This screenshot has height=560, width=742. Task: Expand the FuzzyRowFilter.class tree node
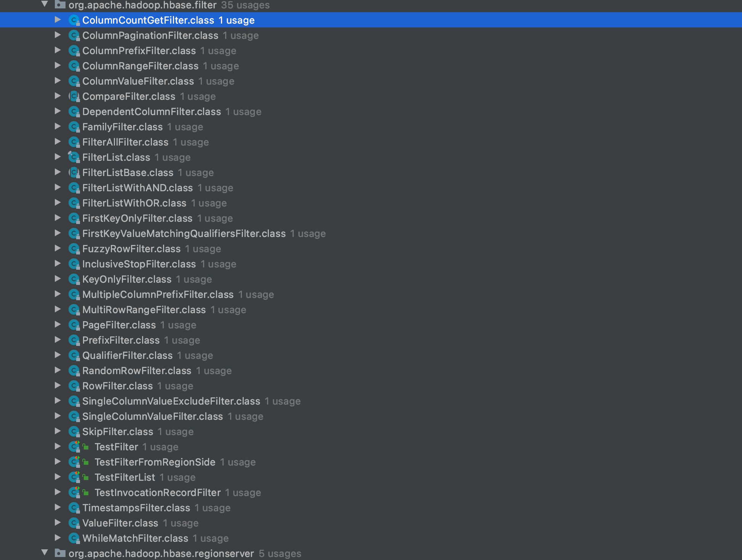58,248
